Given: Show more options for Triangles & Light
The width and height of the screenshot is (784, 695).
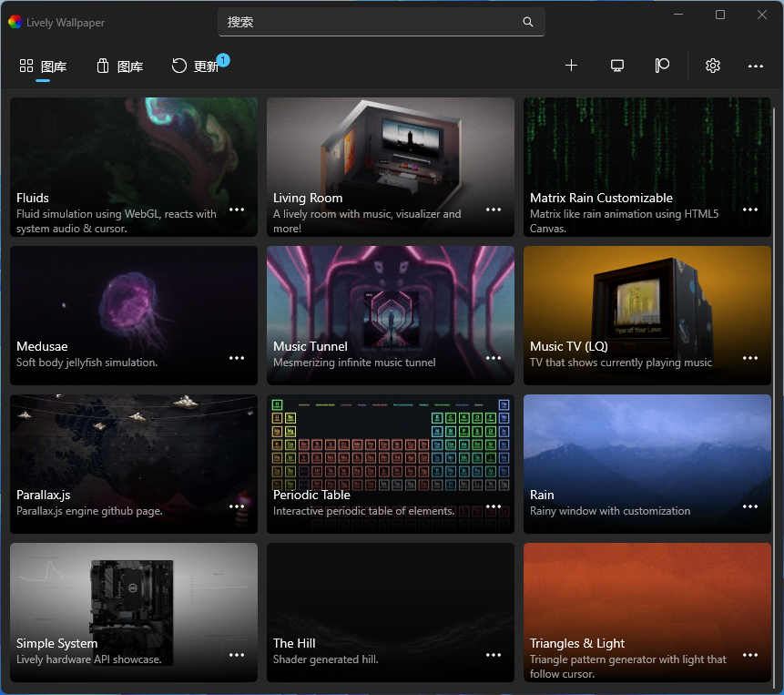Looking at the screenshot, I should click(x=750, y=655).
